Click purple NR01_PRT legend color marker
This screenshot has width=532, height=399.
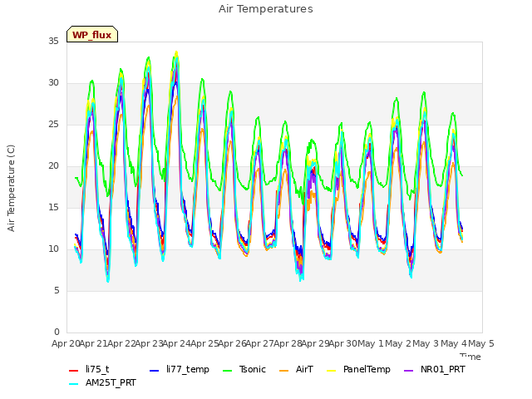pyautogui.click(x=408, y=371)
